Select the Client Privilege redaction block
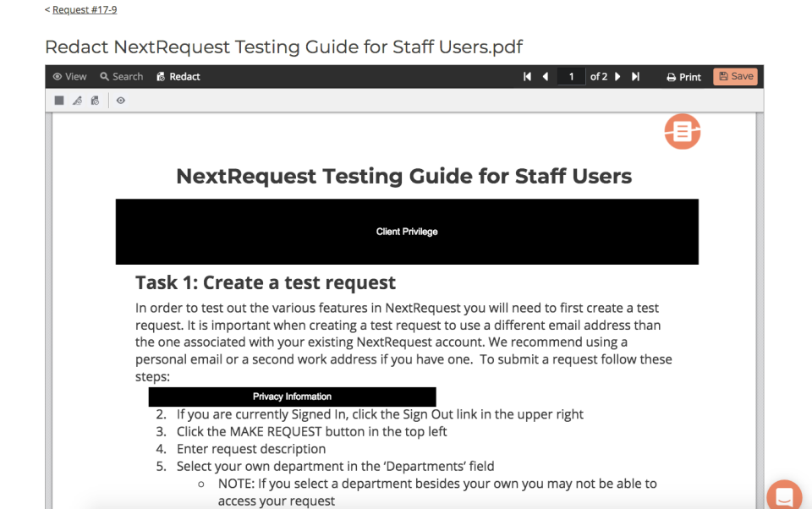This screenshot has height=509, width=812. tap(407, 231)
